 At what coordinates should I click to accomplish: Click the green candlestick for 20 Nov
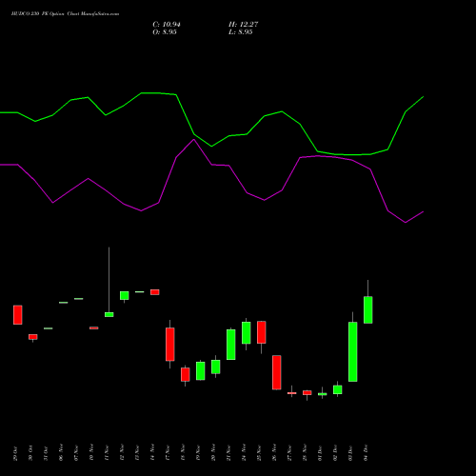216,367
